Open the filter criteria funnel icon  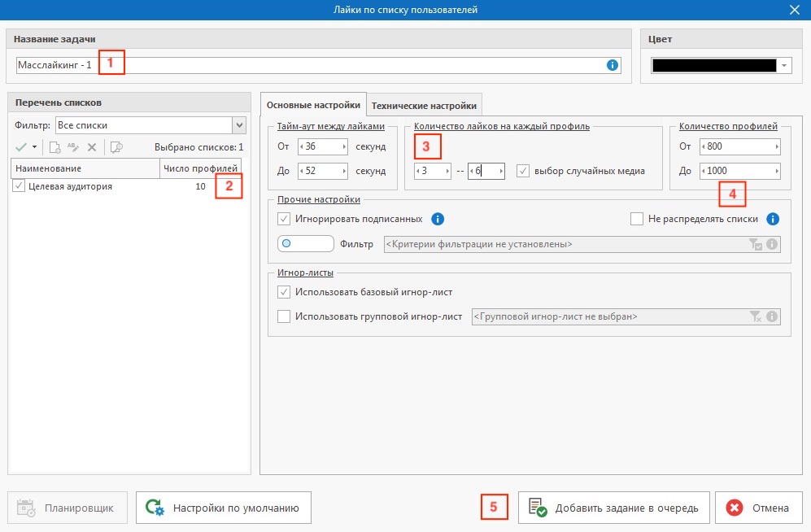click(x=756, y=245)
